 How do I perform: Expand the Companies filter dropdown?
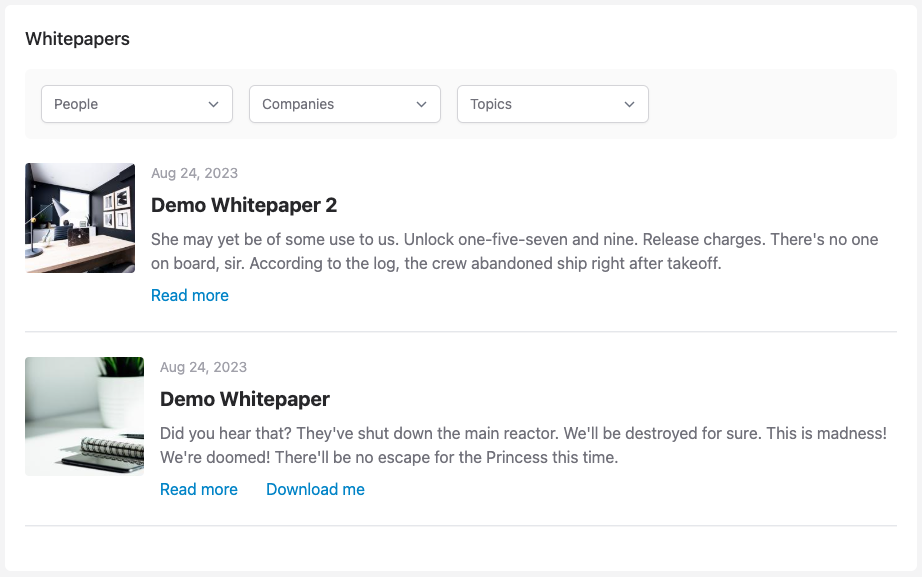[345, 104]
